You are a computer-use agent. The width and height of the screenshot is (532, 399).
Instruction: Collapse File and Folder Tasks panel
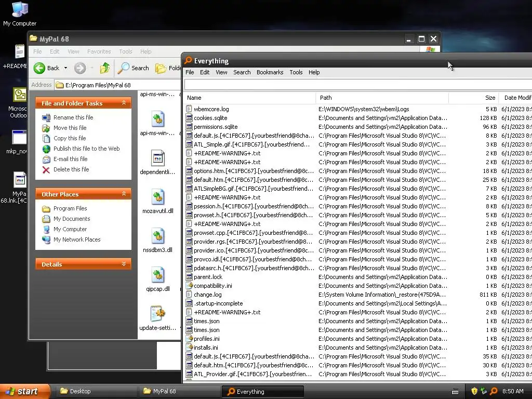click(124, 103)
